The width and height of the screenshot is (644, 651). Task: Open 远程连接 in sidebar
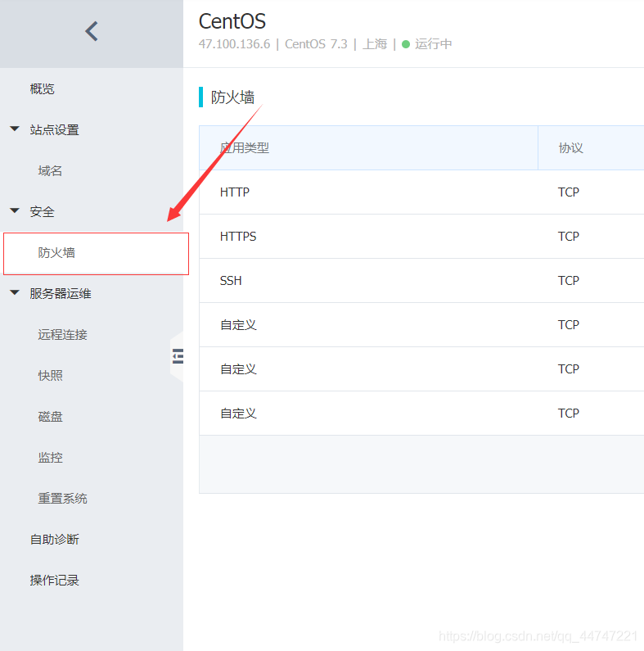click(x=62, y=335)
